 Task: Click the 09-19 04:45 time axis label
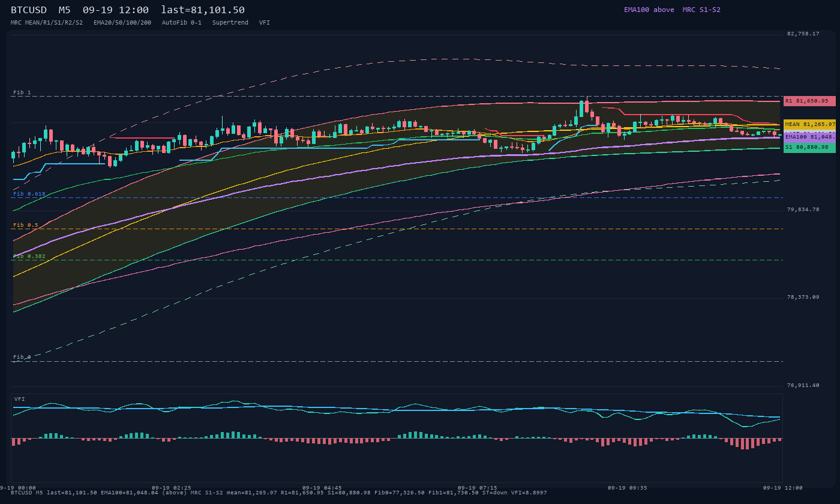(x=322, y=488)
